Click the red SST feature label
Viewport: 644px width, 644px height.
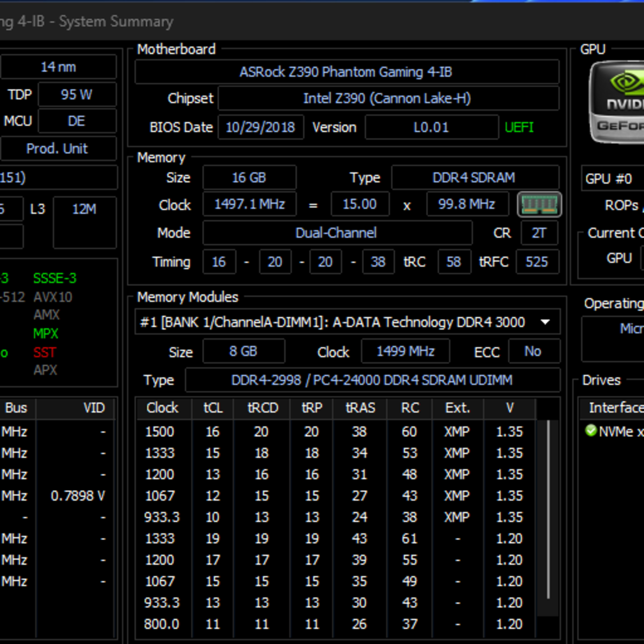click(x=45, y=352)
